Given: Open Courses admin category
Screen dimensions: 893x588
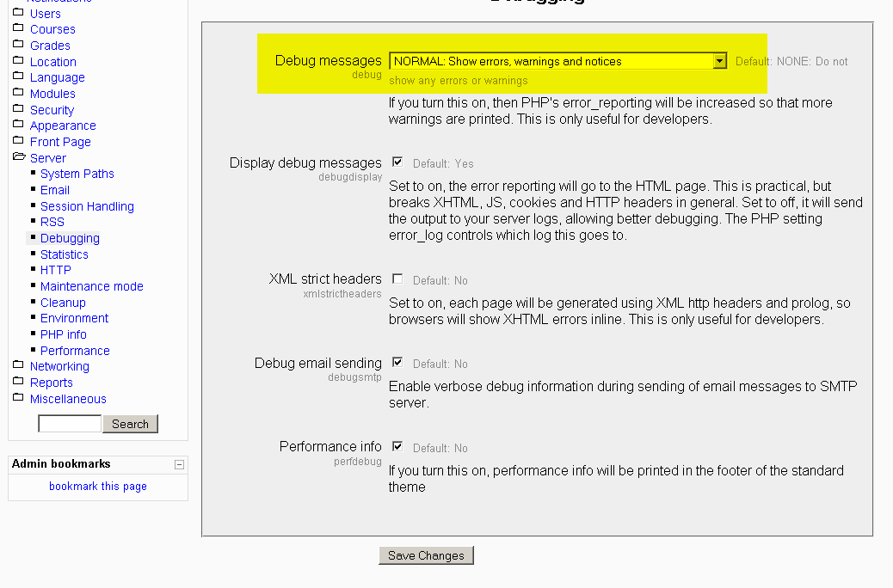Looking at the screenshot, I should [x=52, y=29].
